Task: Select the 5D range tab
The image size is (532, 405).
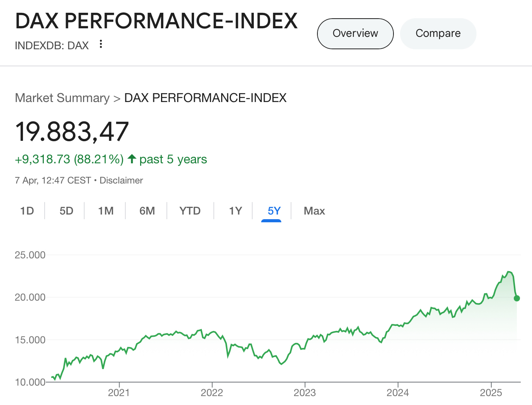Action: (66, 211)
